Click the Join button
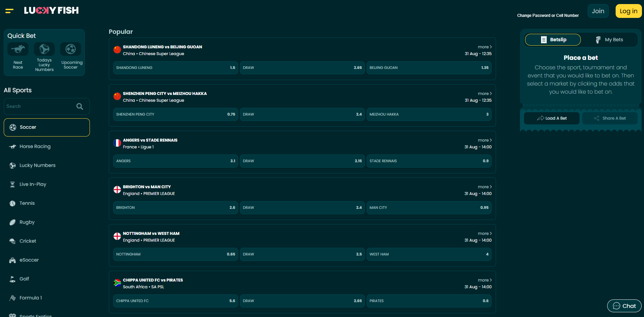 (x=598, y=11)
